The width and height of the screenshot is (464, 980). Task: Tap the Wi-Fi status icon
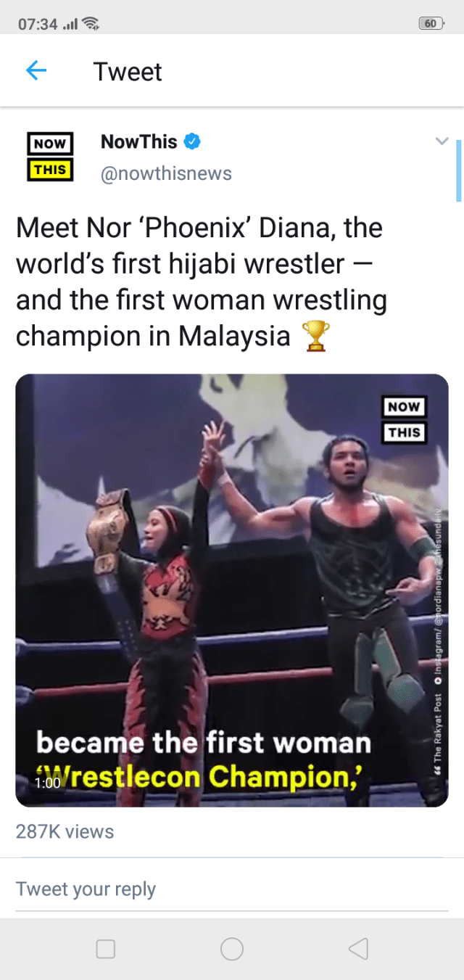[91, 24]
